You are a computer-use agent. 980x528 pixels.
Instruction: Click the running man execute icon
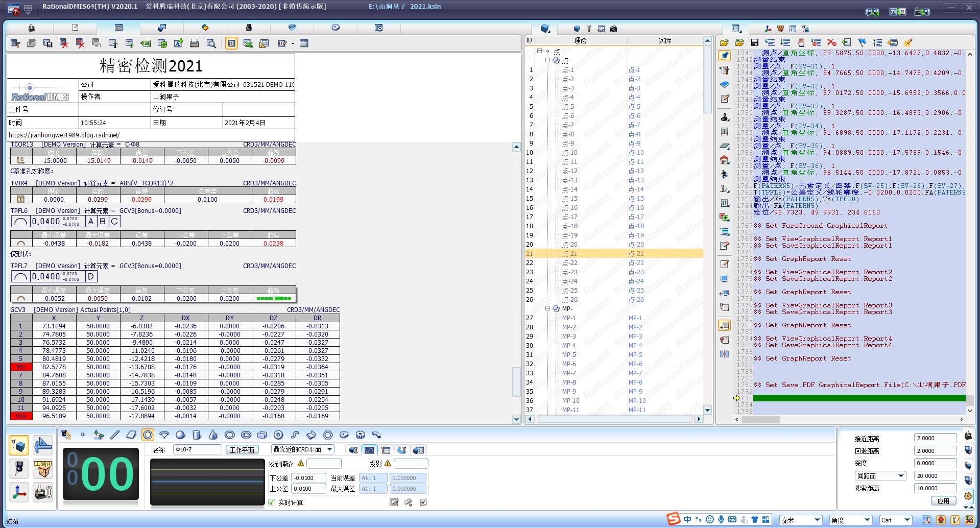coord(724,174)
